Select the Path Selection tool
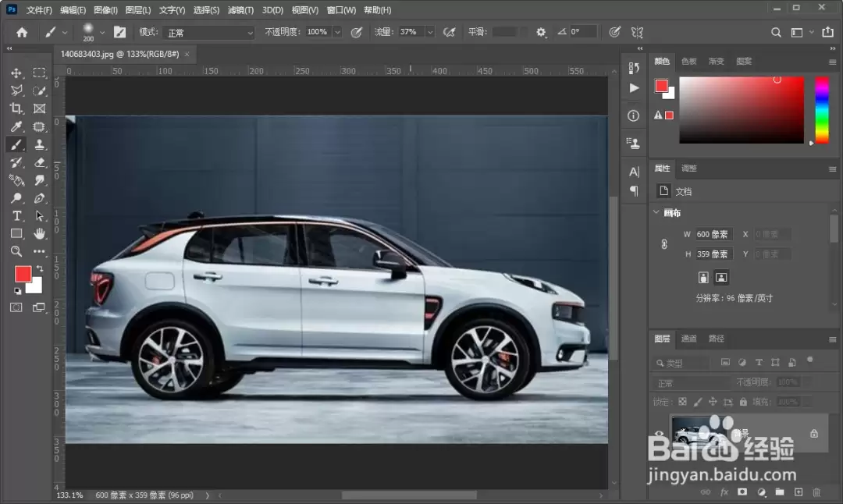 pos(39,216)
